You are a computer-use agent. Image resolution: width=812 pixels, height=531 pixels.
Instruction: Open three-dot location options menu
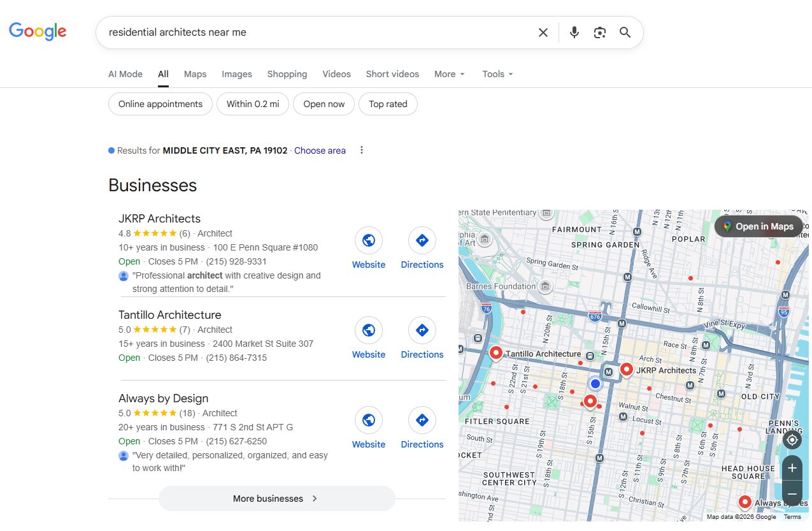coord(362,150)
